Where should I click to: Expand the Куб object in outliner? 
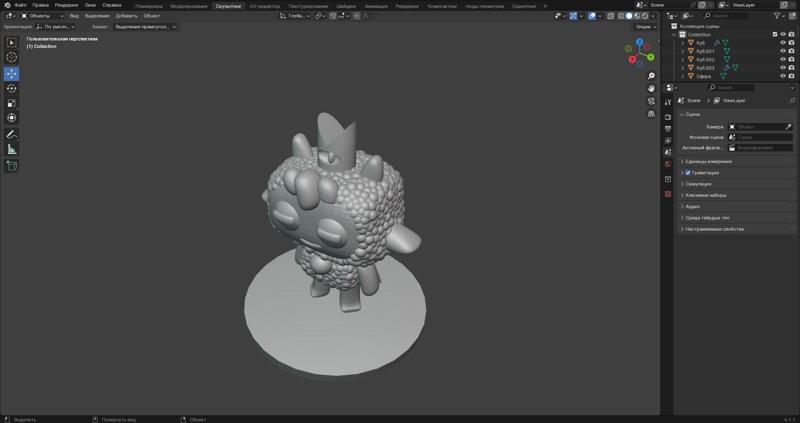click(x=683, y=43)
